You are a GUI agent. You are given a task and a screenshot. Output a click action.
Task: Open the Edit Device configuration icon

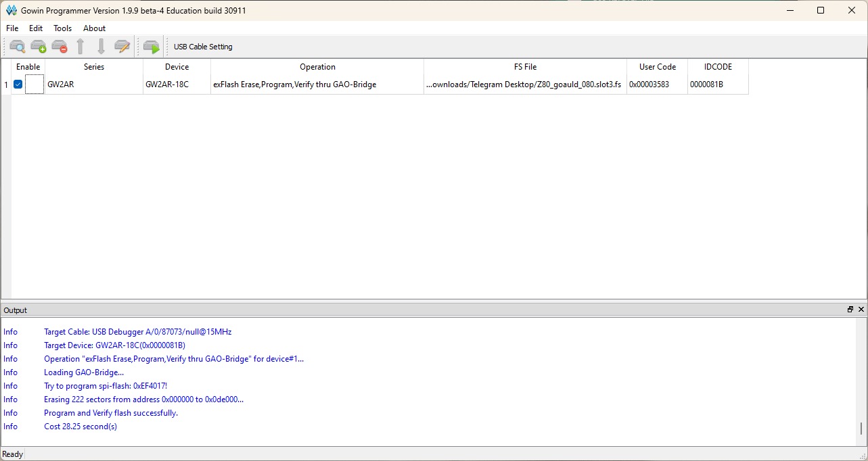click(x=122, y=47)
